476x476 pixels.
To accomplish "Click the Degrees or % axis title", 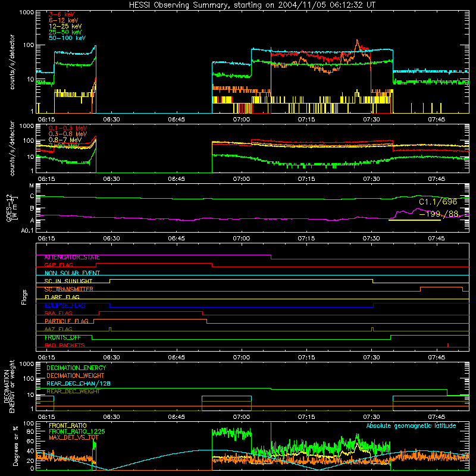I will [15, 446].
